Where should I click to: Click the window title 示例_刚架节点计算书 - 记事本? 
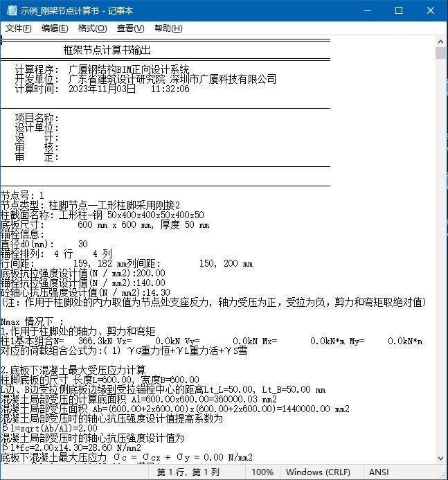tap(77, 10)
